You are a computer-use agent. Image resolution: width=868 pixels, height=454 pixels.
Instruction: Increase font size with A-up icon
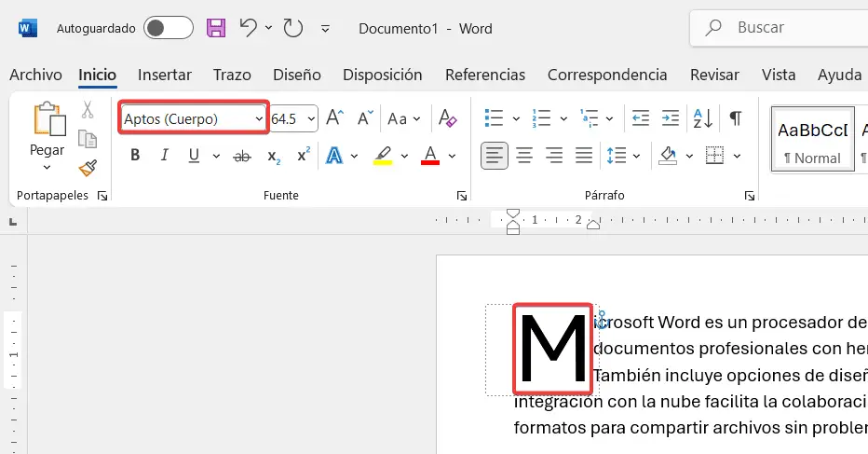click(334, 117)
